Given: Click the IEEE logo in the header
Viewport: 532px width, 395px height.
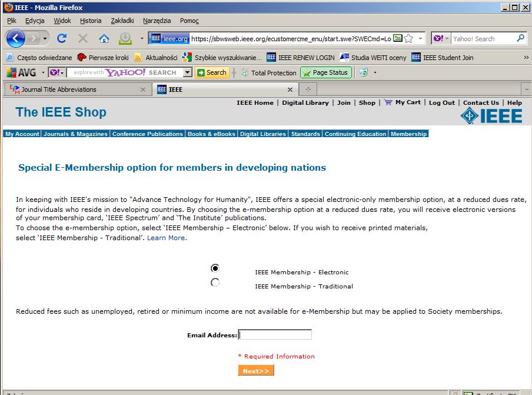Looking at the screenshot, I should tap(491, 116).
